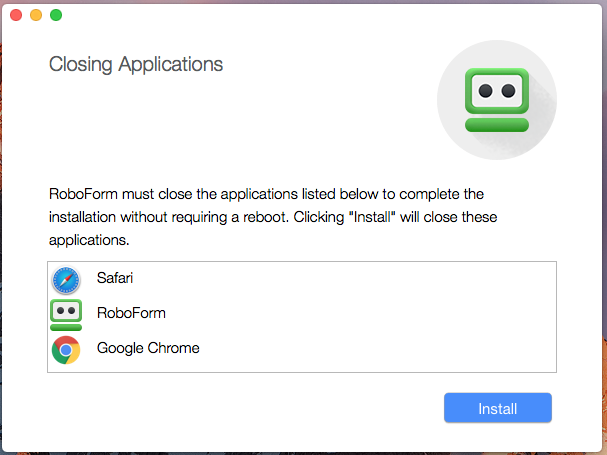Click the empty title bar area of the window
The width and height of the screenshot is (607, 455).
pyautogui.click(x=300, y=16)
